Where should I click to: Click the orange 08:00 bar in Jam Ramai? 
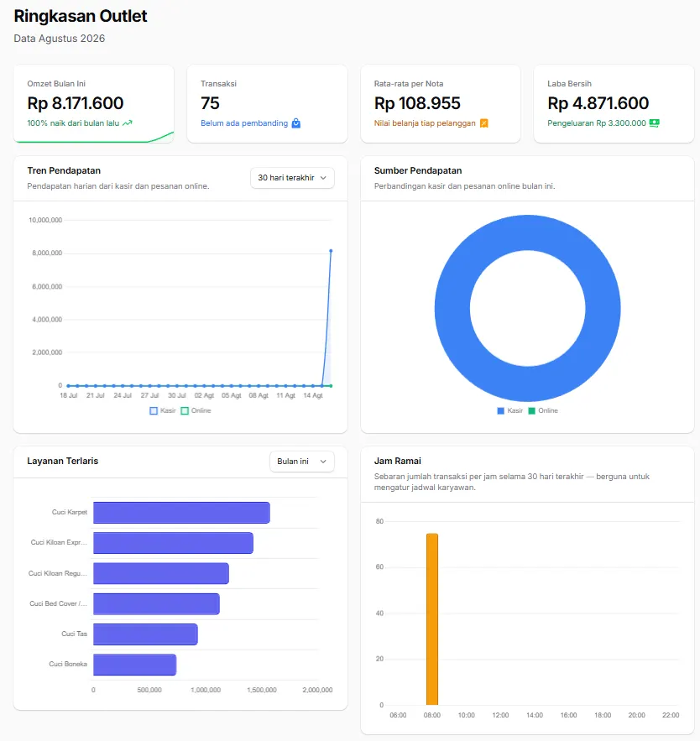pos(432,619)
